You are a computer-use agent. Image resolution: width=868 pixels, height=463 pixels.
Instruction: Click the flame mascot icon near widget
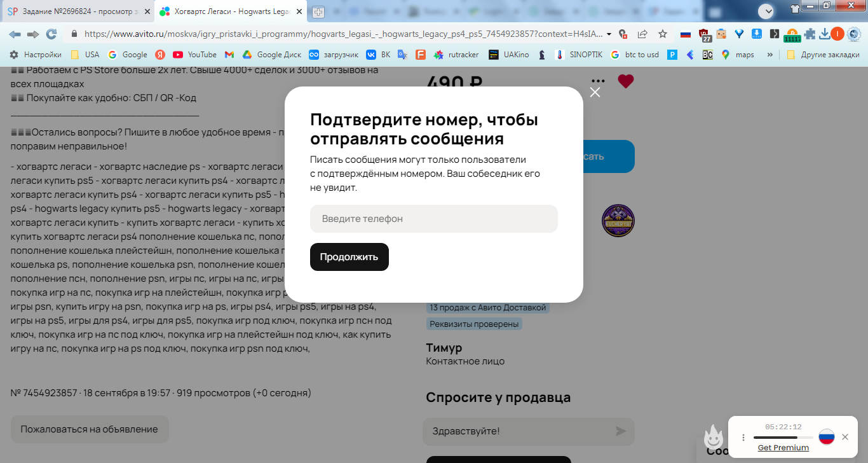[714, 437]
